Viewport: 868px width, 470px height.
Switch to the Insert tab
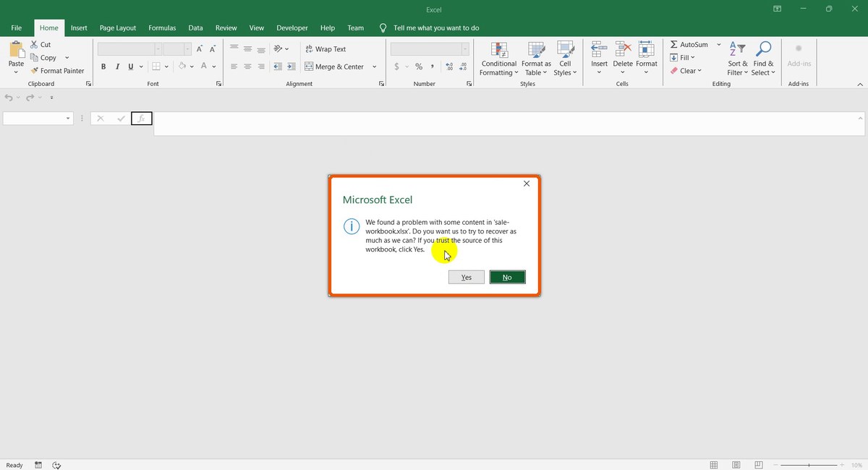(x=79, y=28)
